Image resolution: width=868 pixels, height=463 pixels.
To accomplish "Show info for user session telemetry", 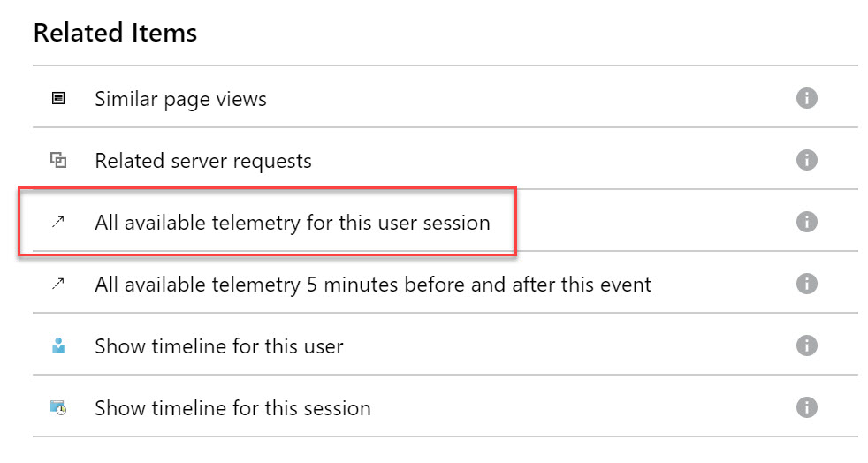I will (x=806, y=222).
